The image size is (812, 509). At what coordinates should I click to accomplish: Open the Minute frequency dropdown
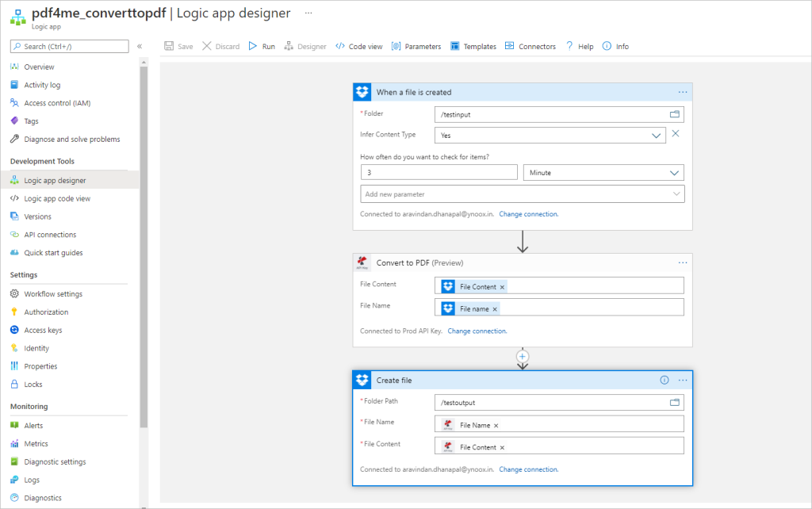674,173
